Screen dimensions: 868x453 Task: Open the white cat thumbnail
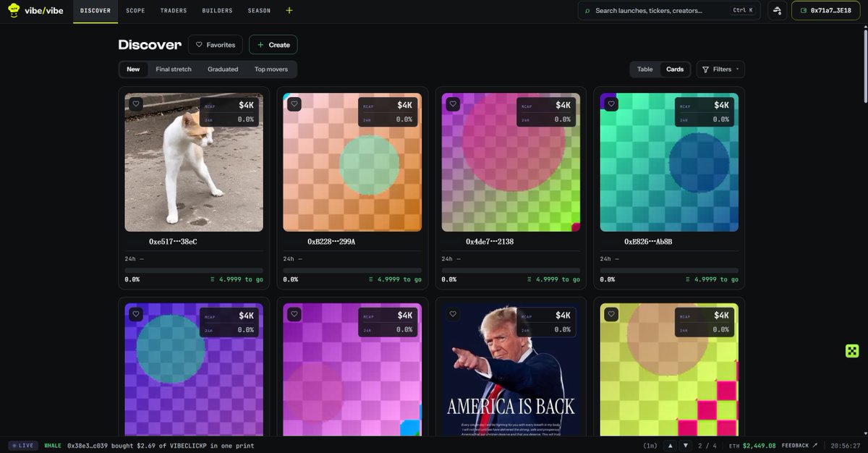click(x=194, y=162)
